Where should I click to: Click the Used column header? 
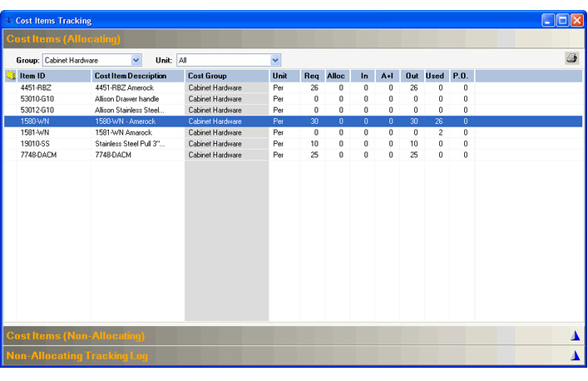[437, 76]
